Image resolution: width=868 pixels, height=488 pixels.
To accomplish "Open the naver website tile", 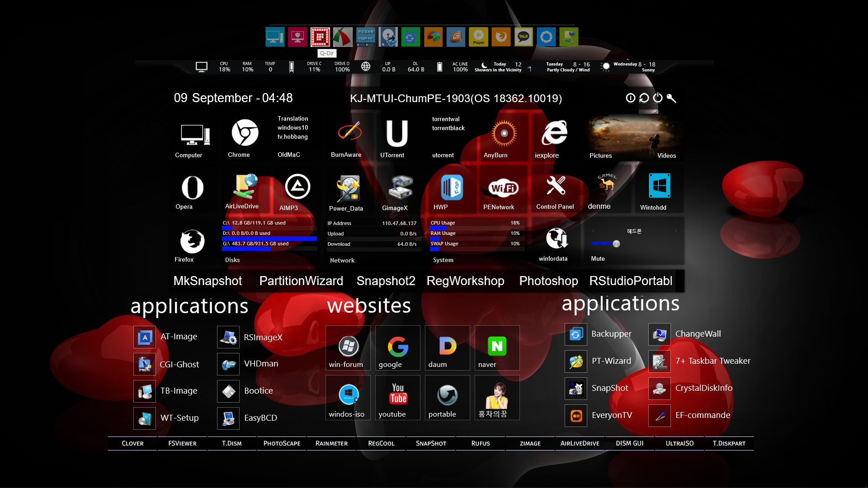I will (x=497, y=348).
